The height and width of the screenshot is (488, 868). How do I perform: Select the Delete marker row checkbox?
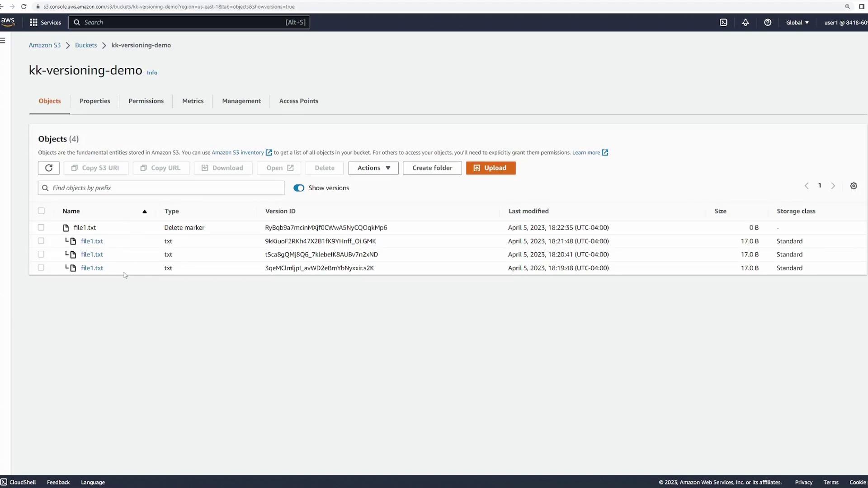coord(41,228)
